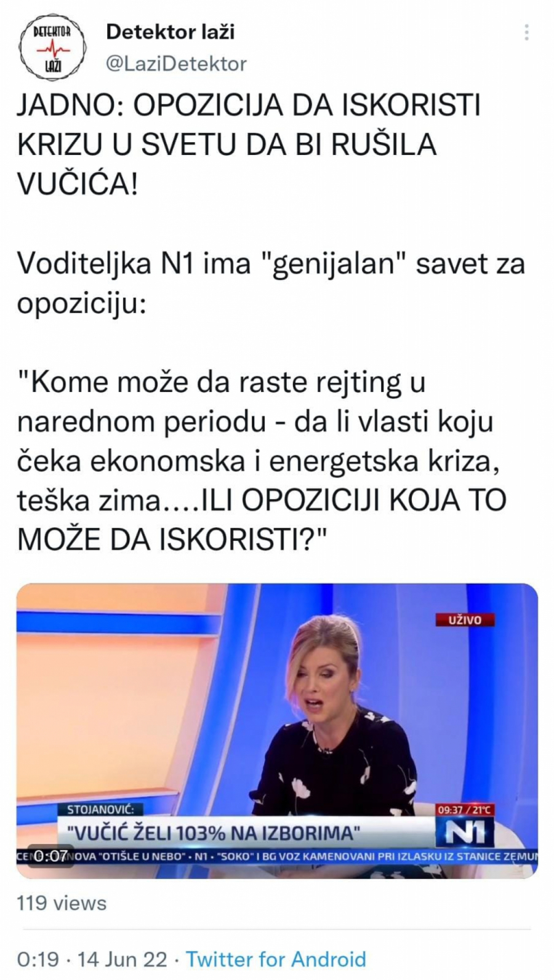Click the red UŽIVO live badge
The height and width of the screenshot is (980, 554).
[465, 619]
